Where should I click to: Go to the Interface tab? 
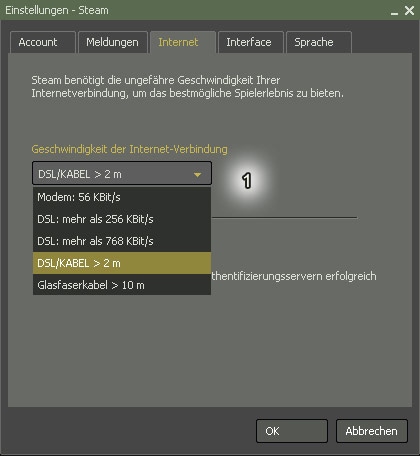click(251, 42)
